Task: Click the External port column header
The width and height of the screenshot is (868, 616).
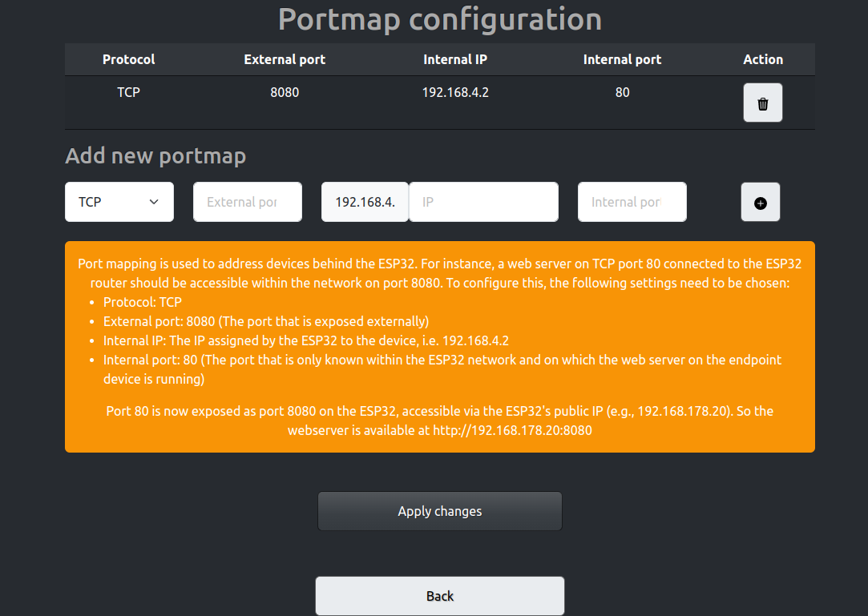Action: click(285, 60)
